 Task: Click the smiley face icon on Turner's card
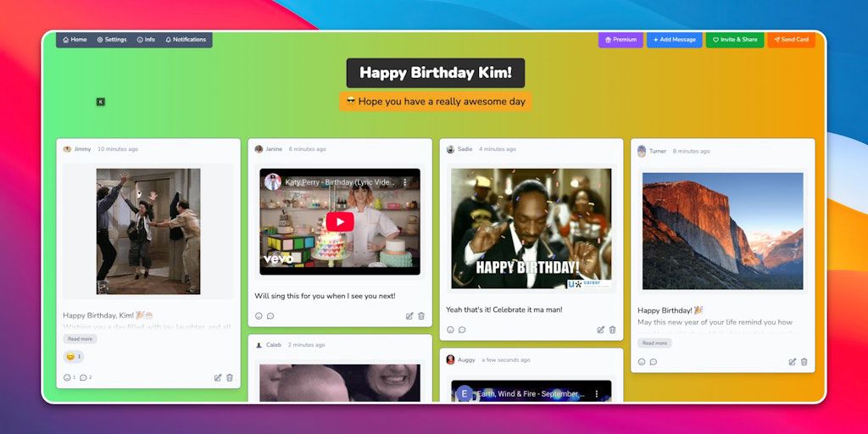tap(642, 362)
